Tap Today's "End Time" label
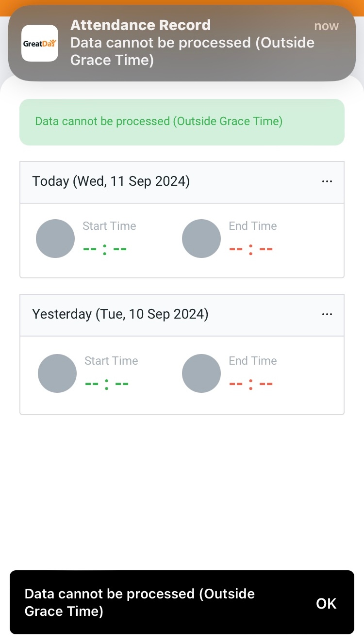This screenshot has height=644, width=364. pyautogui.click(x=253, y=226)
